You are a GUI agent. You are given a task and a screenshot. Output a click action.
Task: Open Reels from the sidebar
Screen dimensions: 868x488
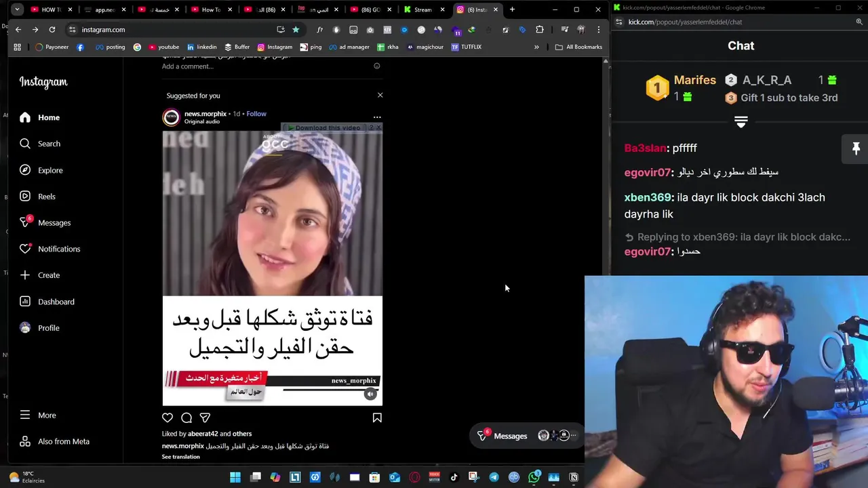(37, 197)
